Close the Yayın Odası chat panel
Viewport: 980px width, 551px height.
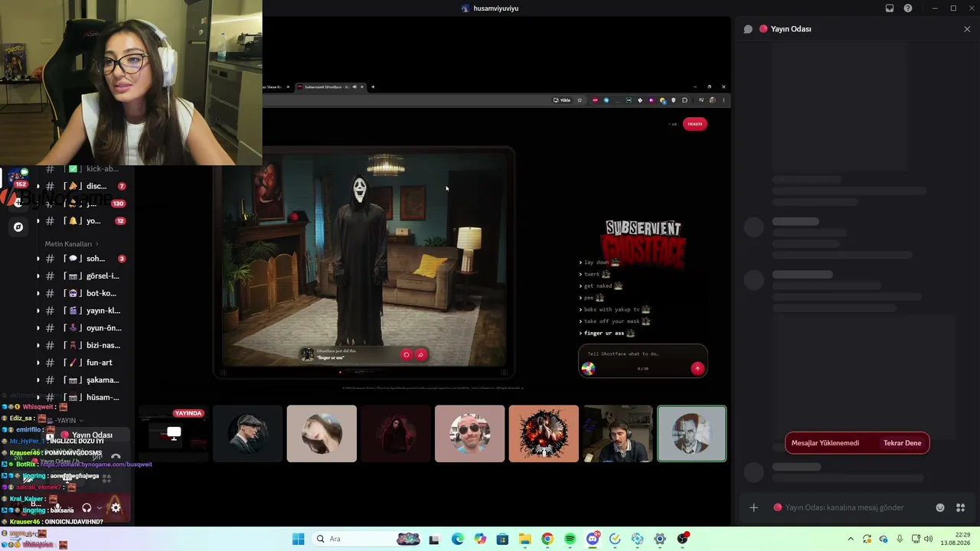pyautogui.click(x=967, y=29)
